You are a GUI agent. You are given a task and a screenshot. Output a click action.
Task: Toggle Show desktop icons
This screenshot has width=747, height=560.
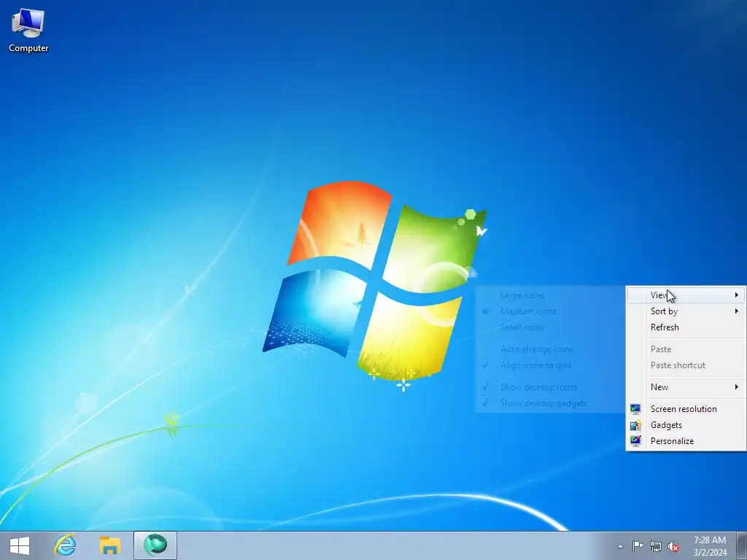tap(550, 387)
